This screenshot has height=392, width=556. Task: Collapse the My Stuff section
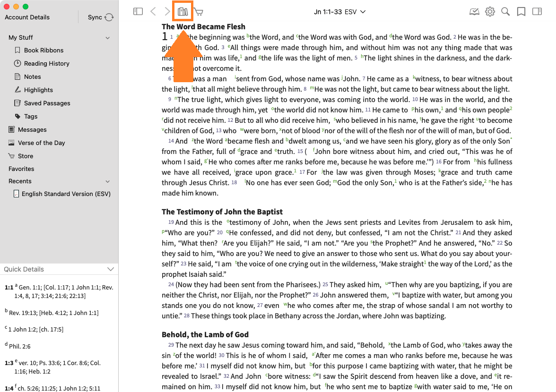(x=107, y=38)
